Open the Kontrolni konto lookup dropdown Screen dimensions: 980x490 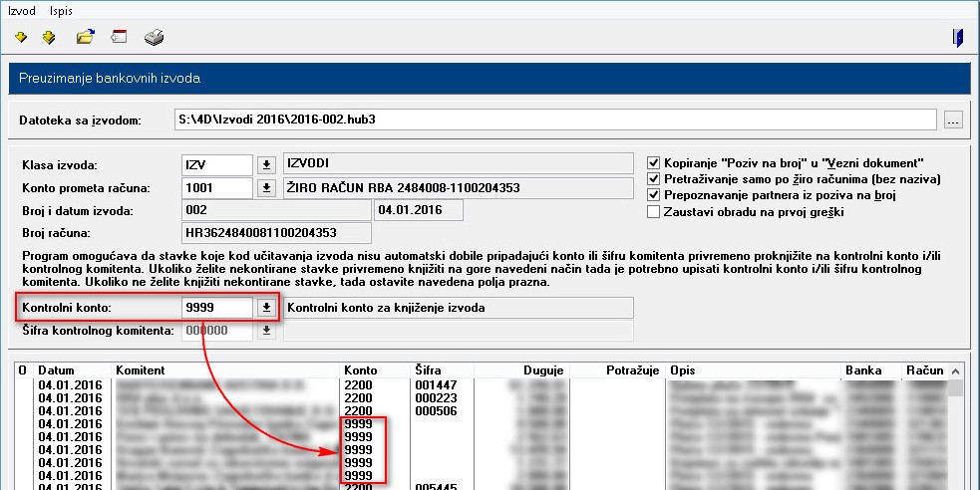(x=266, y=308)
